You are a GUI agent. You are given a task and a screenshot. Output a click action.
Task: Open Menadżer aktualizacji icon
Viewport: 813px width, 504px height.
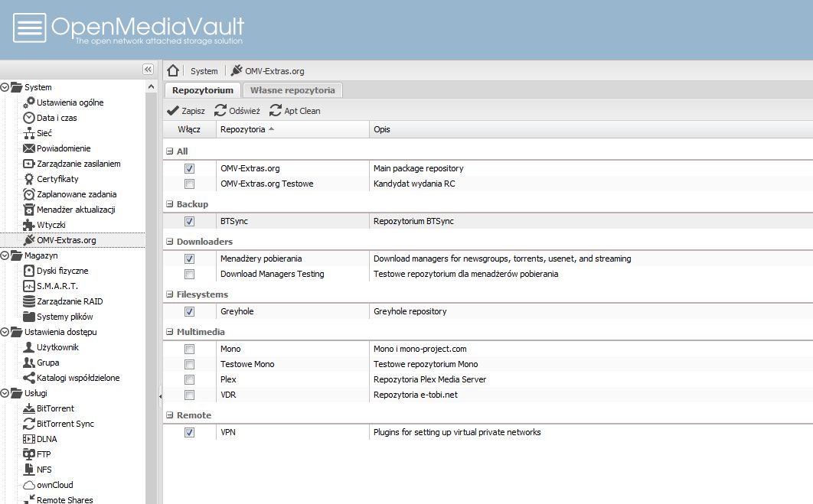[29, 210]
